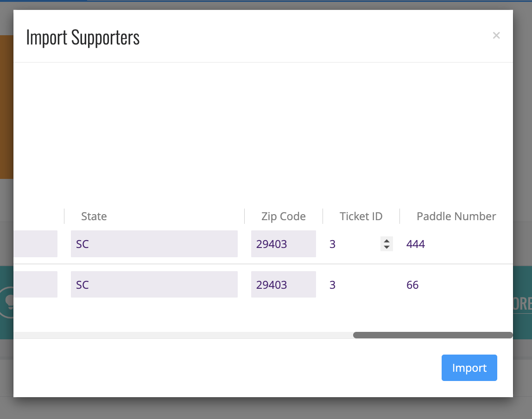Click the Zip Code column header
Screen dimensions: 532x419
click(x=283, y=216)
